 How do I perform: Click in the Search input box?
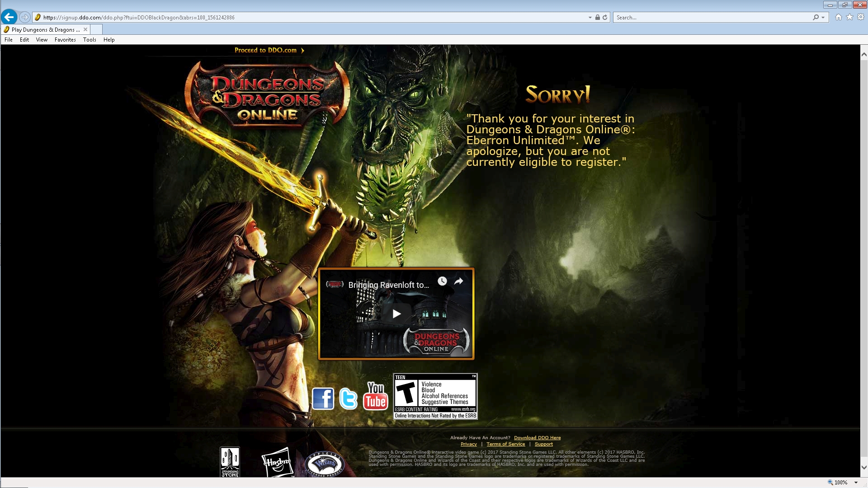pyautogui.click(x=713, y=17)
